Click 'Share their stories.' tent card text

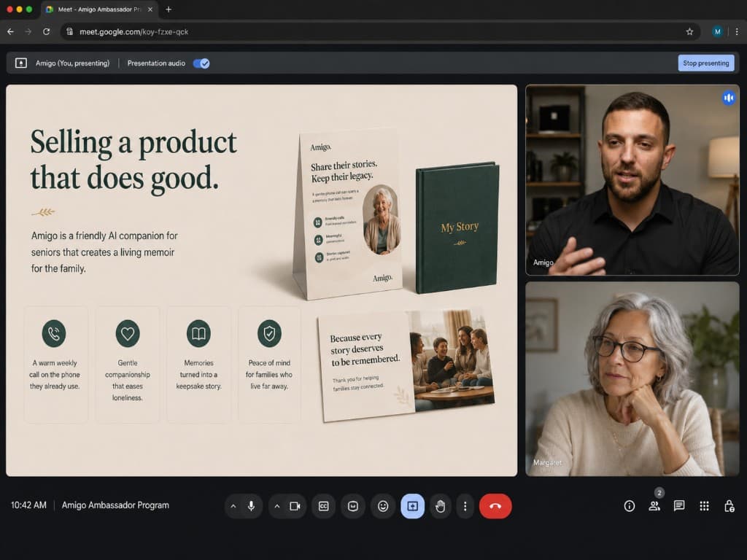click(344, 166)
